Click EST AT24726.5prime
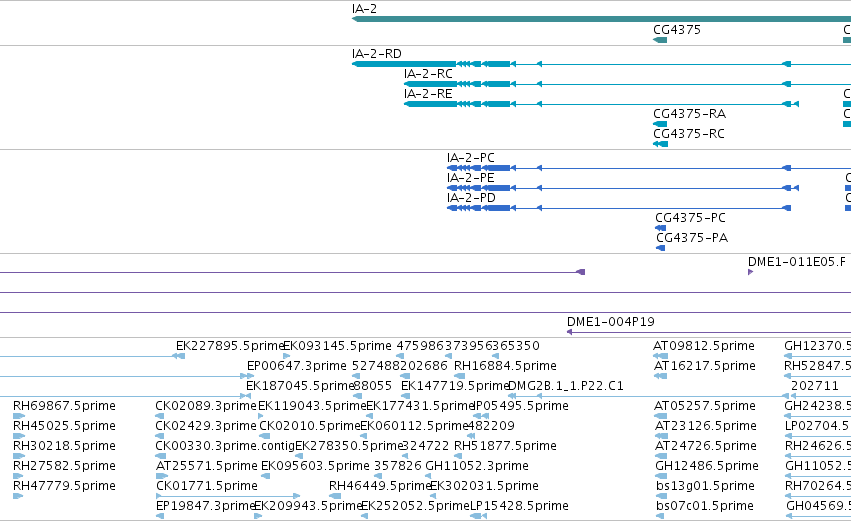 click(x=706, y=447)
